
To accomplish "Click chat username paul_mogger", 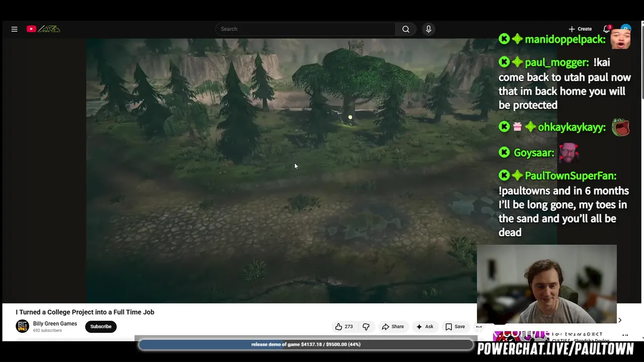I will tap(556, 62).
